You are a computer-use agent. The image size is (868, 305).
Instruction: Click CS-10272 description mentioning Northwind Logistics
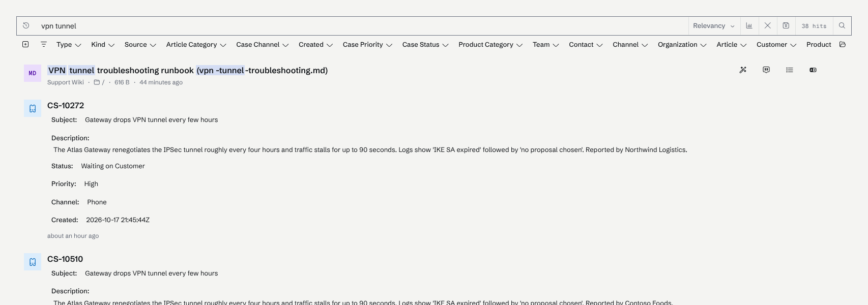pyautogui.click(x=370, y=150)
